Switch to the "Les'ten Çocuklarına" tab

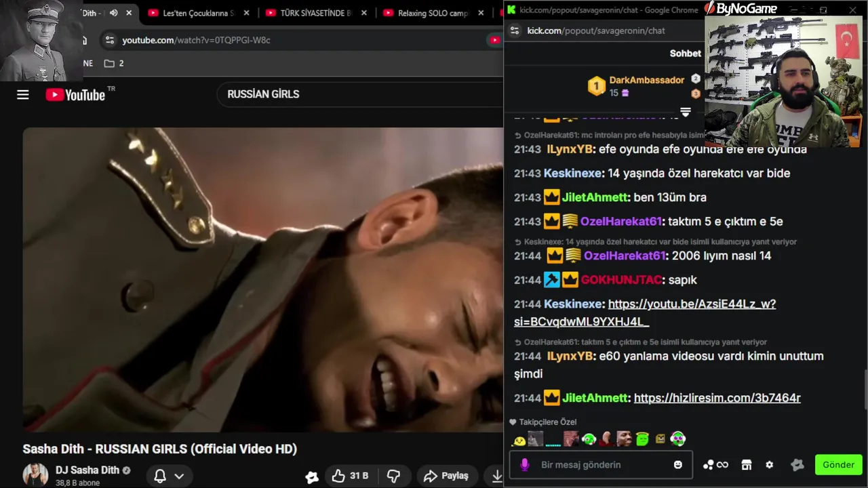tap(199, 13)
